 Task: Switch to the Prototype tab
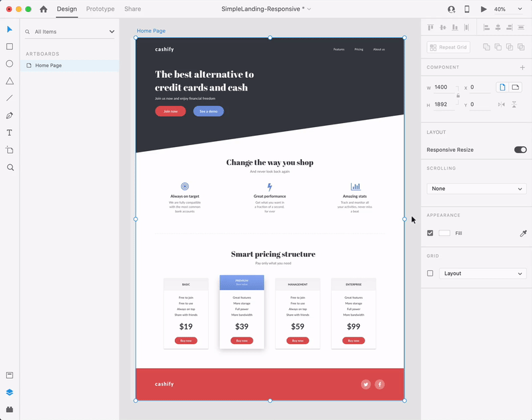(x=100, y=9)
